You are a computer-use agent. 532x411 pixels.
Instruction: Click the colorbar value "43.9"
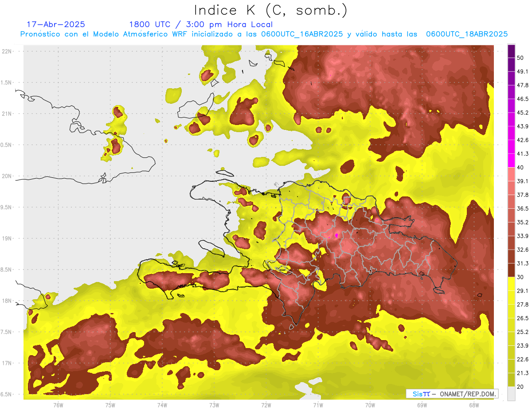pos(522,126)
